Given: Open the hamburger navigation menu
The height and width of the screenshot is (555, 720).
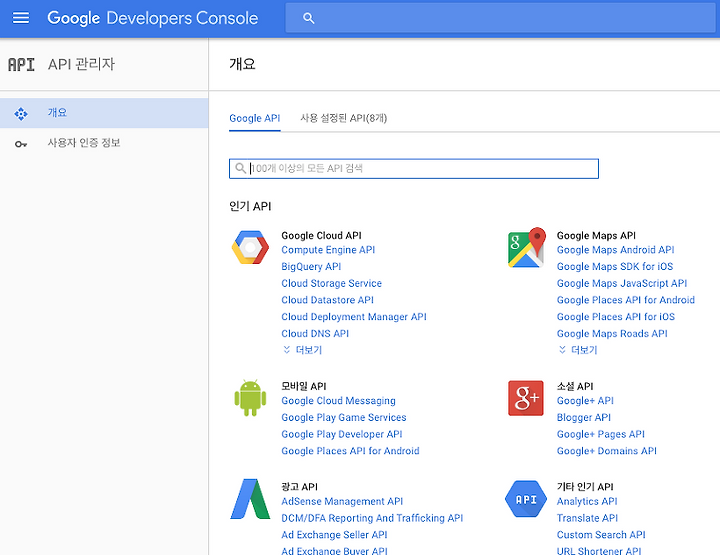Looking at the screenshot, I should click(x=21, y=18).
